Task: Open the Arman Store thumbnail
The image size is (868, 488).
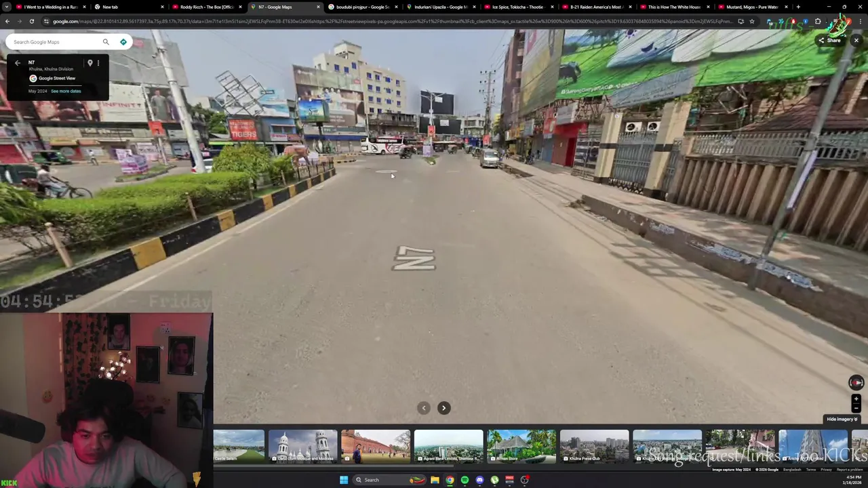Action: (521, 446)
